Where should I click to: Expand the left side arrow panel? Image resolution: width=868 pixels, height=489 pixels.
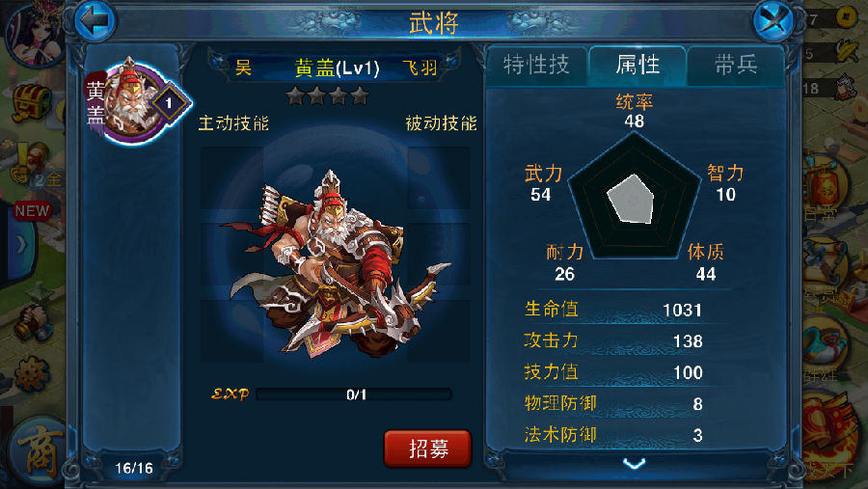pos(21,244)
